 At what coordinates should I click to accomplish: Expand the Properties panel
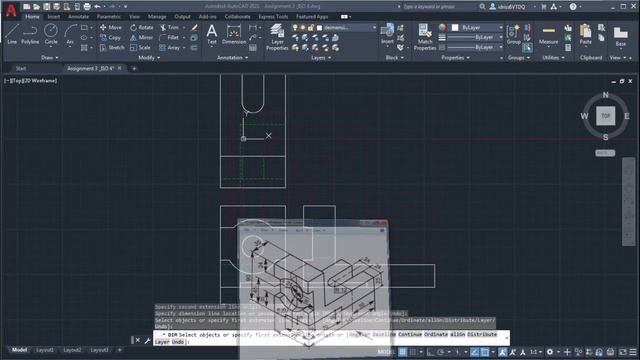[455, 58]
